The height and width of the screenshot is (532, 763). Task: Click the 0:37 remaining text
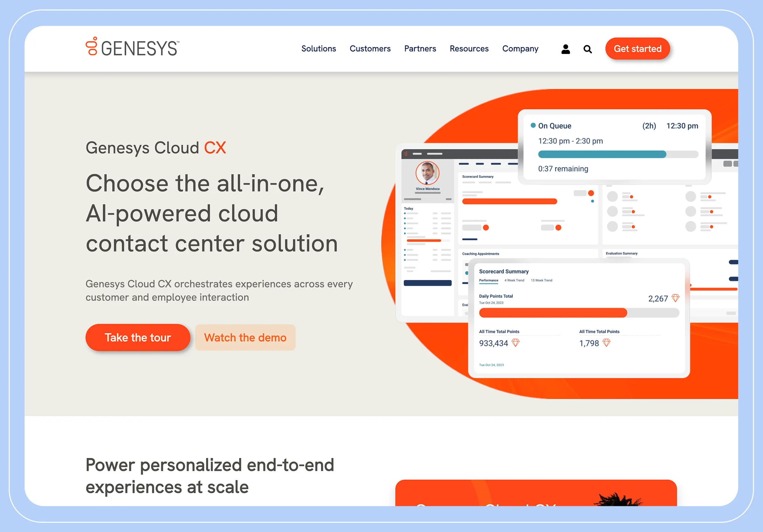click(x=563, y=169)
